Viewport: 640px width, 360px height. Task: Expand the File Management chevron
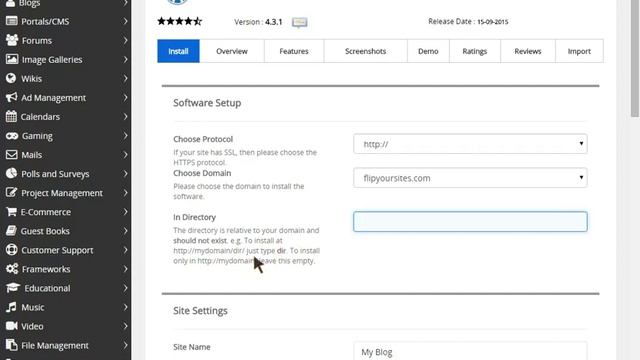click(125, 345)
